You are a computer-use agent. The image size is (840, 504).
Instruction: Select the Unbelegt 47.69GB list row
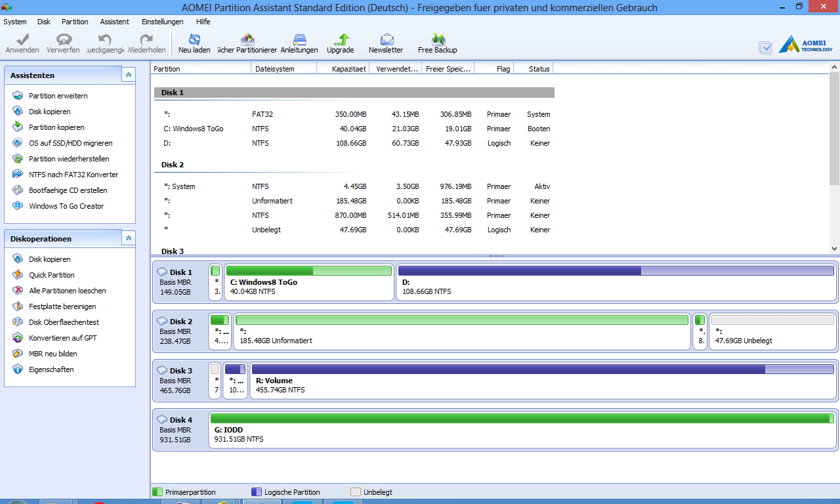pos(354,230)
